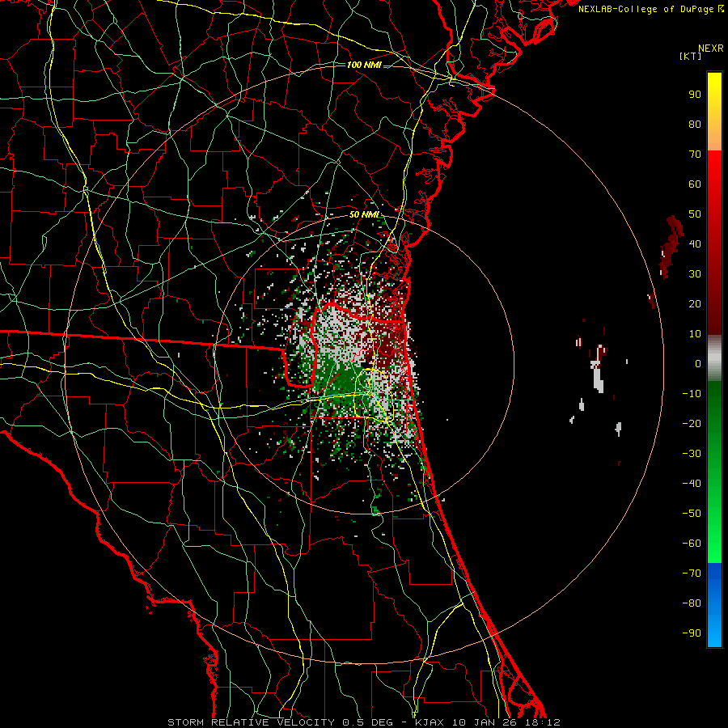Pick the orange segment of the color bar
This screenshot has width=728, height=728.
[714, 137]
